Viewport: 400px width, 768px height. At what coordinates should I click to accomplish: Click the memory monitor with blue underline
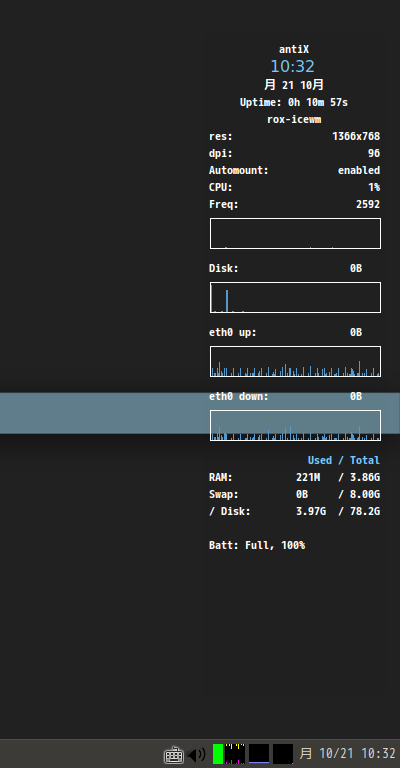pos(259,754)
